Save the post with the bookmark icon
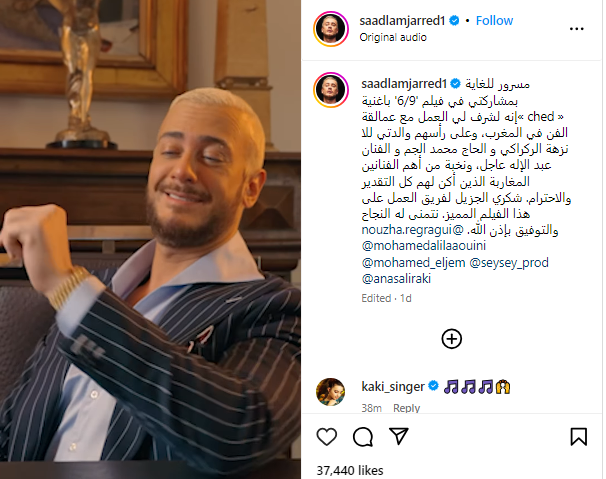Image resolution: width=606 pixels, height=479 pixels. tap(579, 436)
